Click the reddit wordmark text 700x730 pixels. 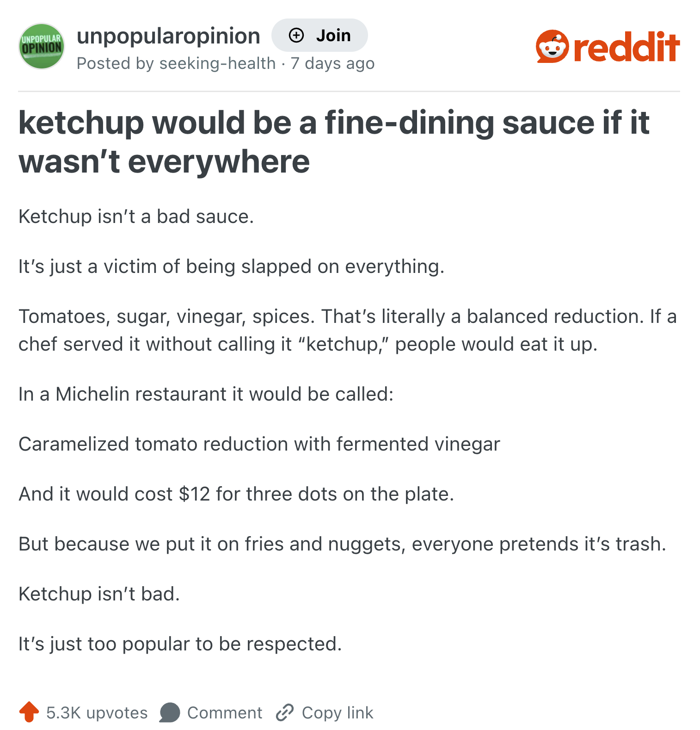point(626,46)
